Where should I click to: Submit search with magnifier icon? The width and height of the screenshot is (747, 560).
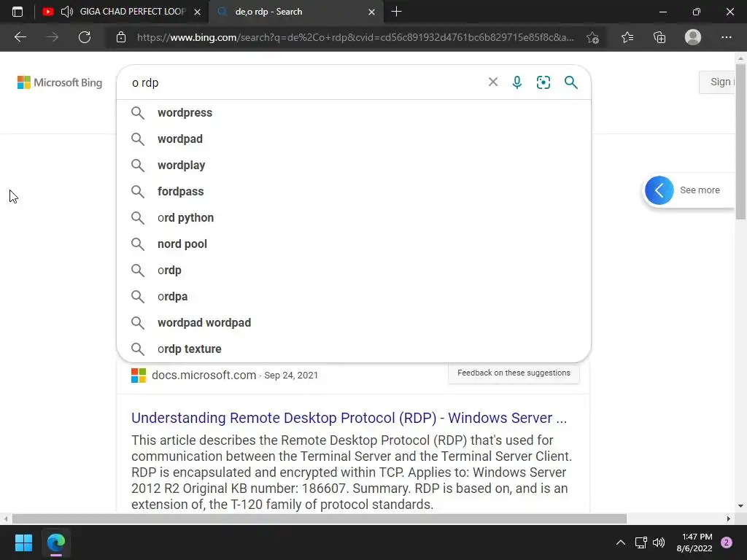point(570,82)
